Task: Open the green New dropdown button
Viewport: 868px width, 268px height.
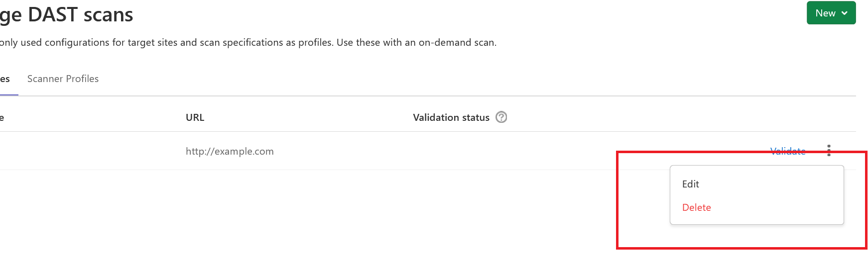Action: pos(831,13)
